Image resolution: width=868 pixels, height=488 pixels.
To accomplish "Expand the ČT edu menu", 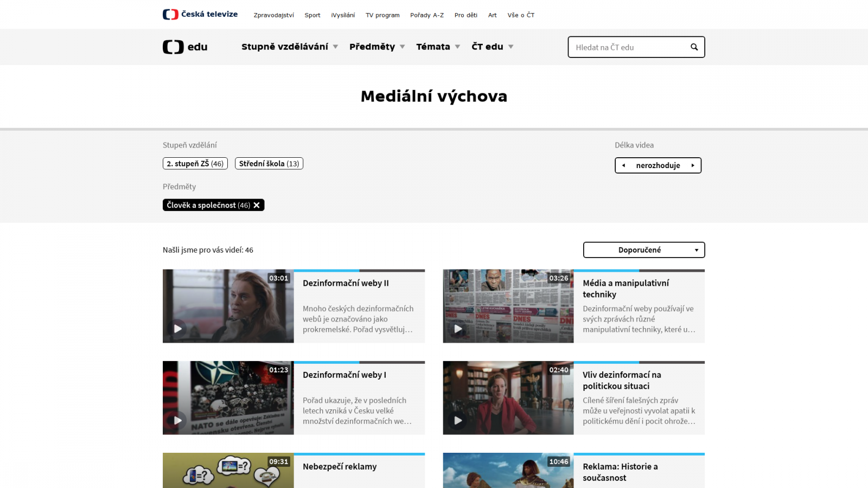I will pyautogui.click(x=493, y=47).
